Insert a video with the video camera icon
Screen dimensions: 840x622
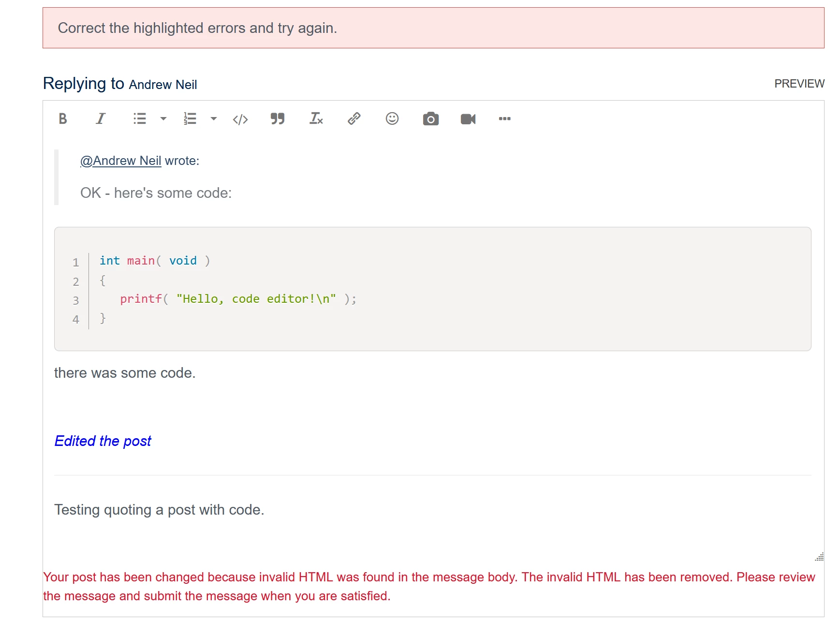[x=468, y=118]
